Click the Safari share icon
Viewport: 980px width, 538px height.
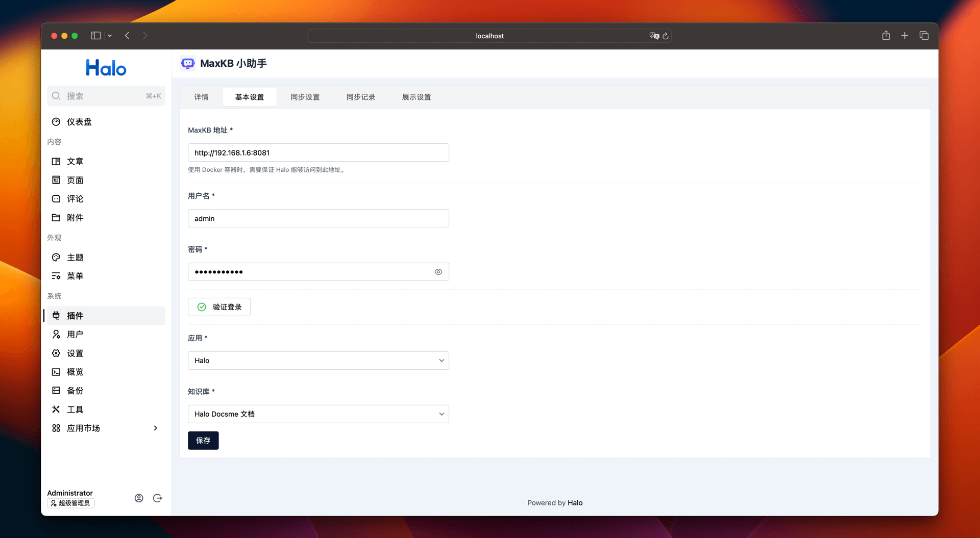point(886,35)
